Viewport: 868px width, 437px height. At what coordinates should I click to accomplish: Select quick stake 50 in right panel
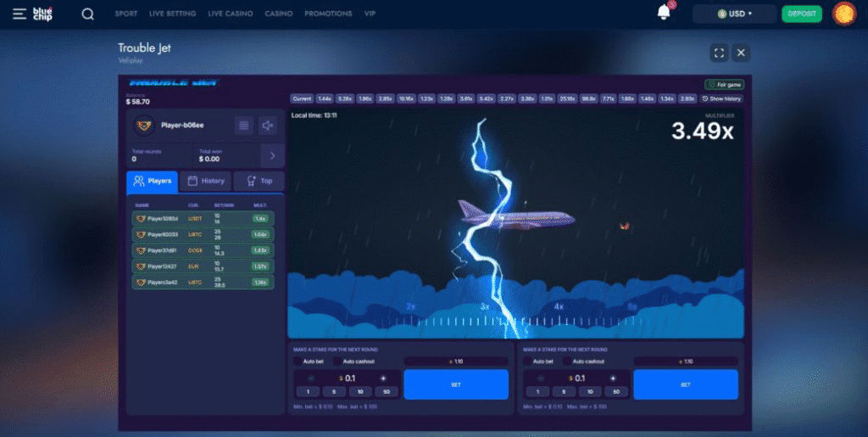tap(617, 392)
